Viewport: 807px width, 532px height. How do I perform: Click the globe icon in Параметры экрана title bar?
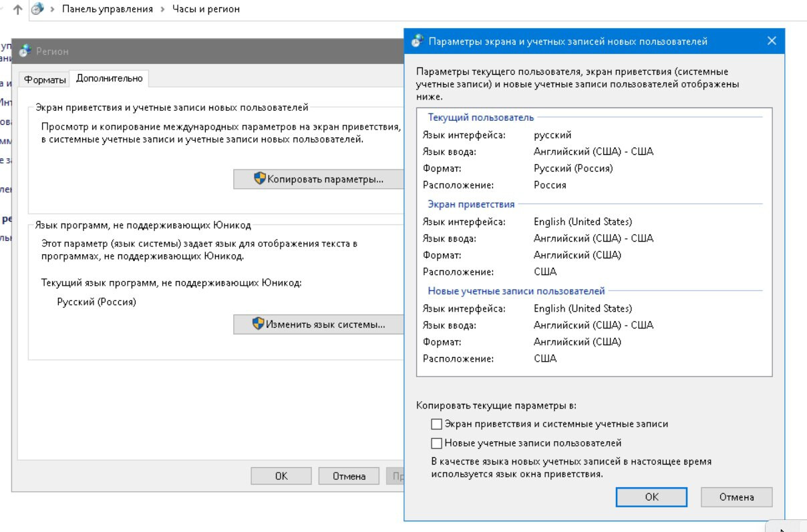click(418, 41)
